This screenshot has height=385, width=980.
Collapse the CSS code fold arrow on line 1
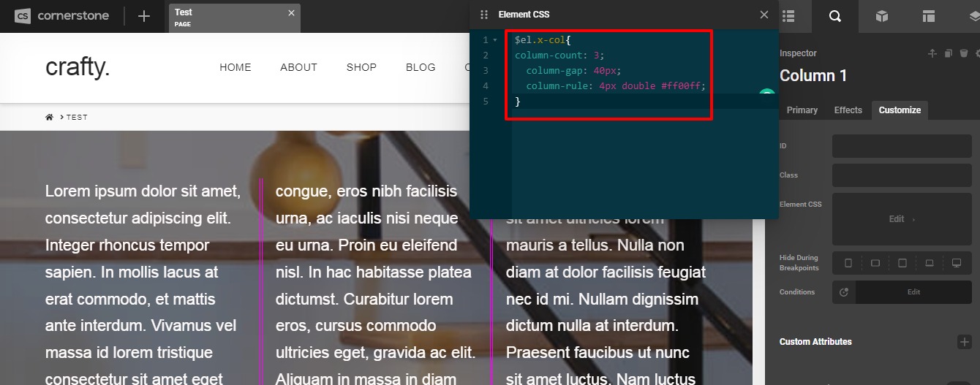click(495, 40)
